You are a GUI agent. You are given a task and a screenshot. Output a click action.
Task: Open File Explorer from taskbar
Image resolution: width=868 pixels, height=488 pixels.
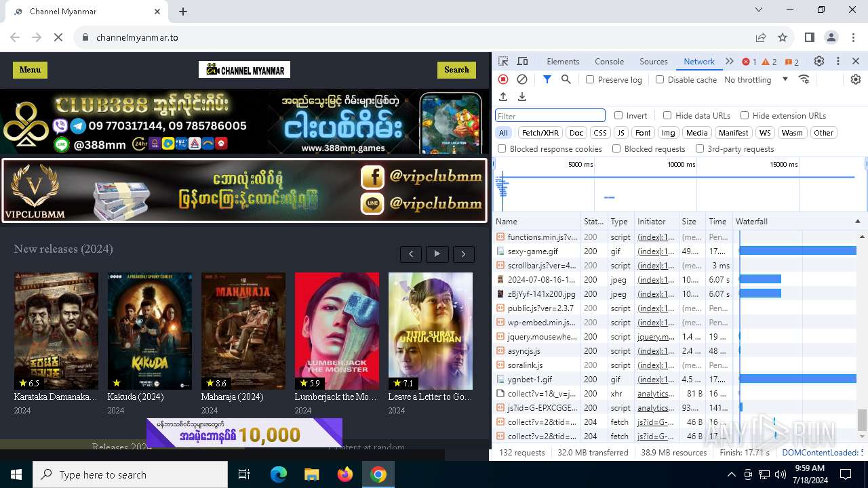[311, 474]
